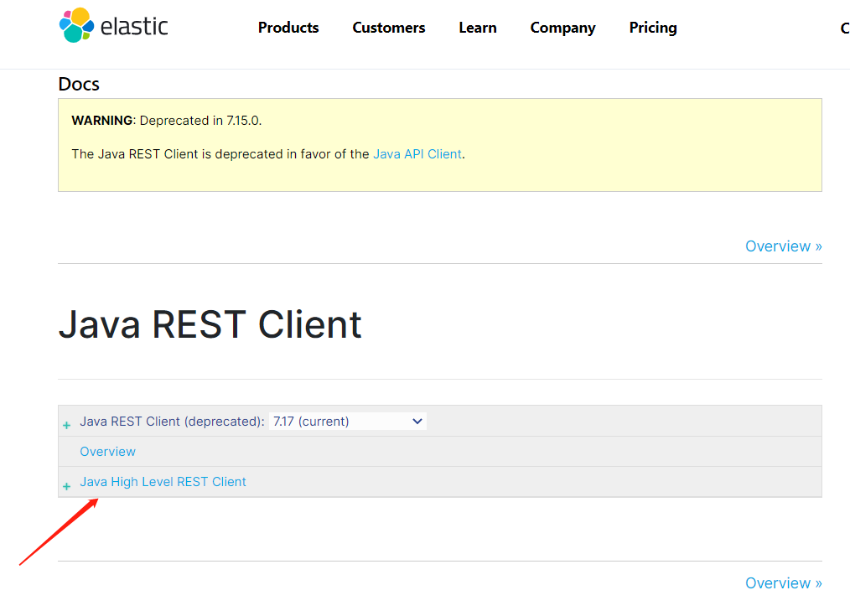Viewport: 850px width, 616px height.
Task: Go to the Pricing page
Action: 652,28
